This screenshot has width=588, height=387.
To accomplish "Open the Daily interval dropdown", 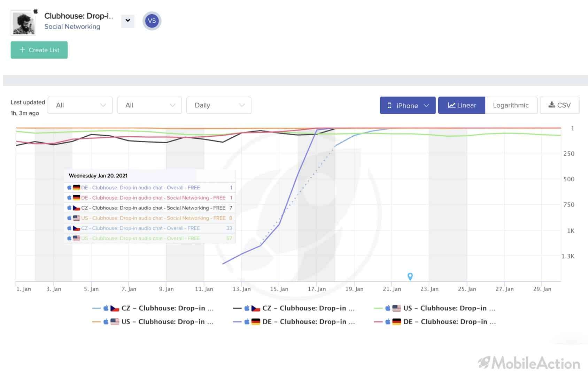I will pos(219,105).
